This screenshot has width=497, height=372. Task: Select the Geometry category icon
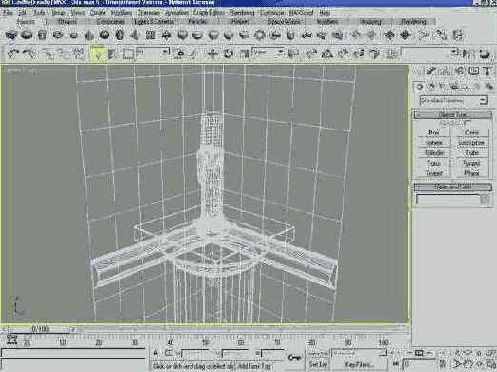click(420, 86)
